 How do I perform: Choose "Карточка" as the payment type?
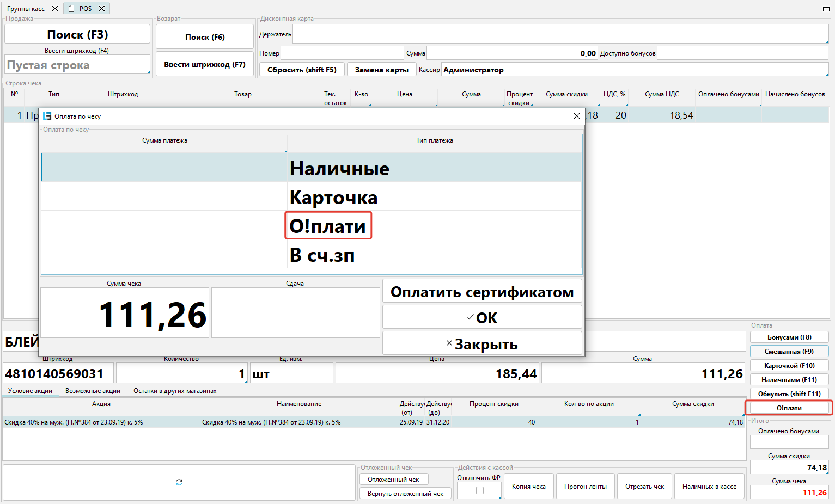(333, 197)
